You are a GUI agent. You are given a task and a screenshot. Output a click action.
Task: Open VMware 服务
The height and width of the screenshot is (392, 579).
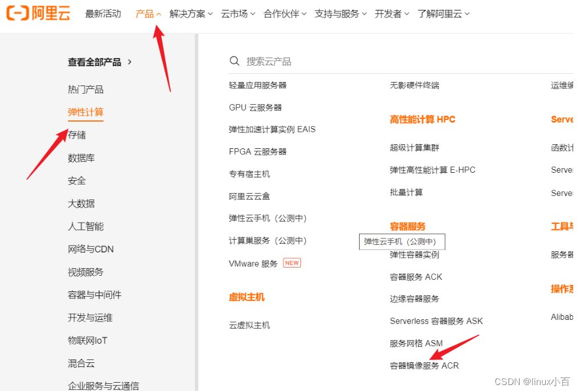[x=253, y=263]
